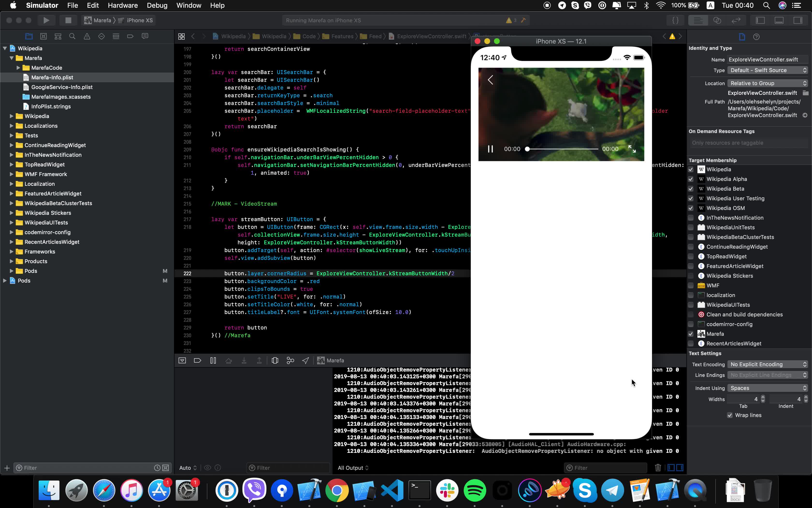Open the Debug menu
Viewport: 812px width, 508px height.
[157, 5]
